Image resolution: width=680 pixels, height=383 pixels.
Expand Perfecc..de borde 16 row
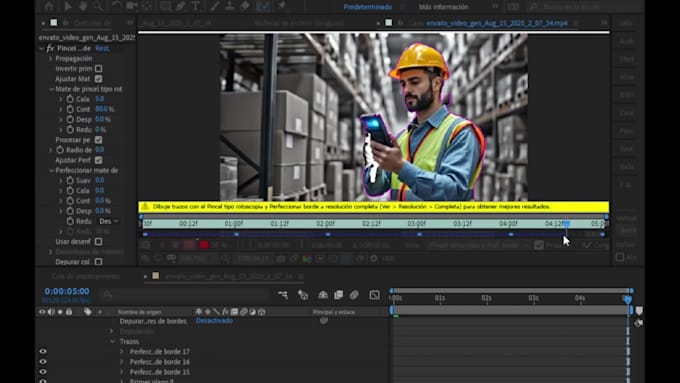tap(122, 361)
